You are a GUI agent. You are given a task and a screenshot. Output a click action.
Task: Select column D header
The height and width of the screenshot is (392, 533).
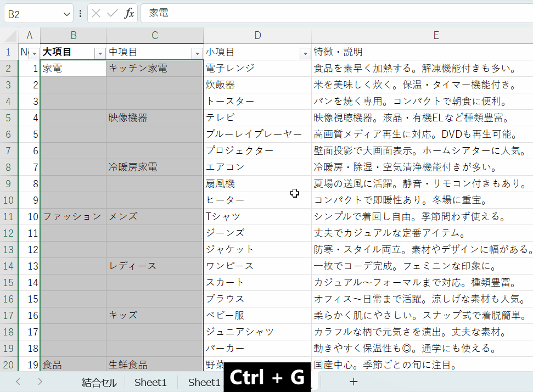257,36
